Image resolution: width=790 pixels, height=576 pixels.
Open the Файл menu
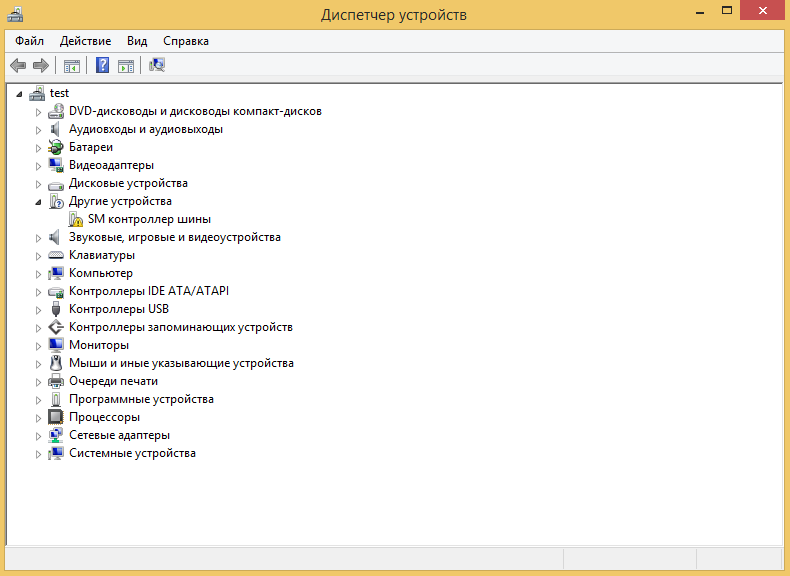(x=29, y=41)
